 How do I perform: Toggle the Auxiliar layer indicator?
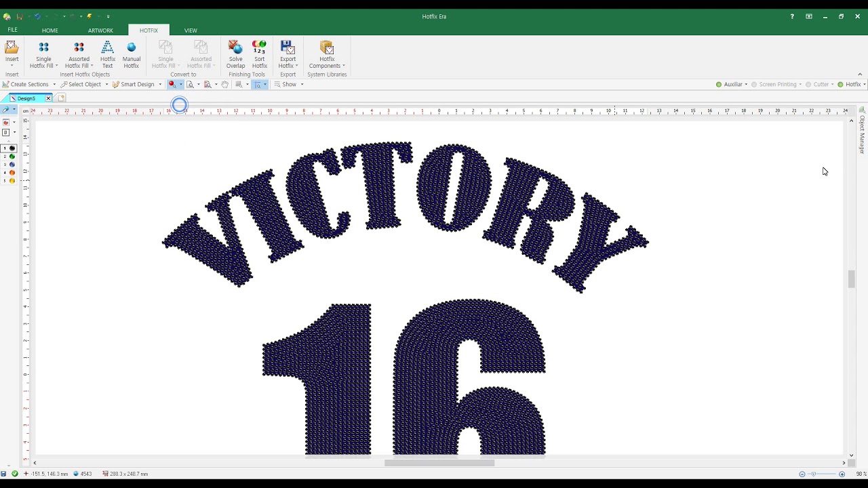[719, 85]
